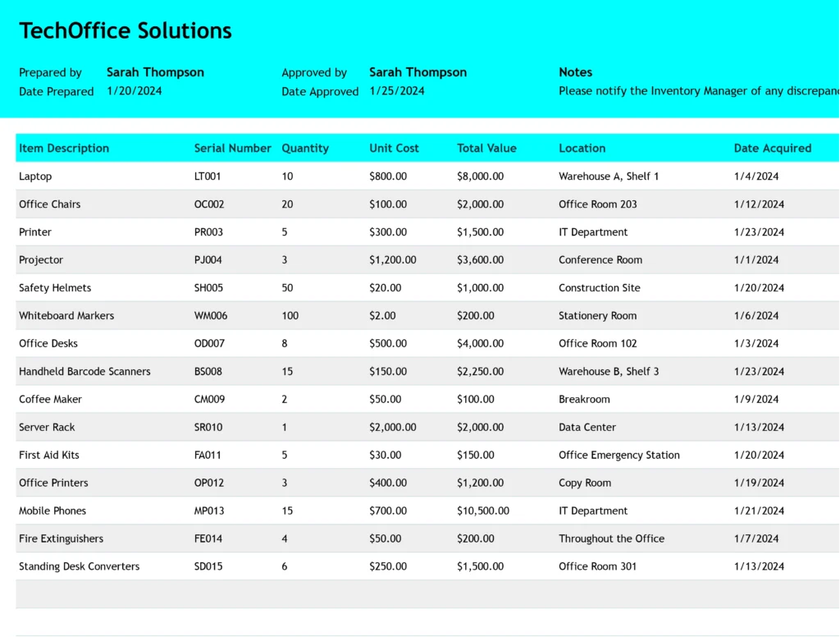Select the Prepared by name Sarah Thompson
The height and width of the screenshot is (637, 840).
click(155, 72)
